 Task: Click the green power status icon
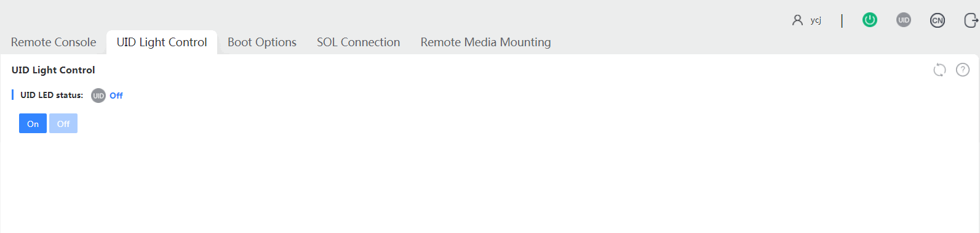pos(870,20)
